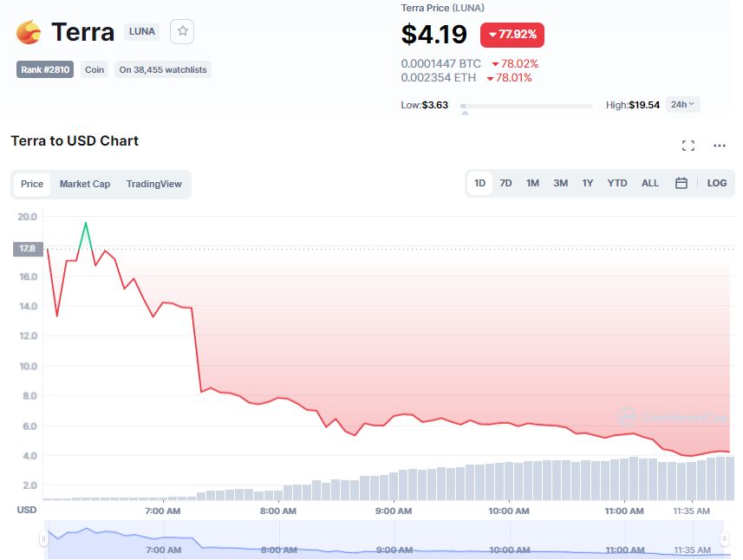
Task: Show the YTD time range
Action: [x=617, y=183]
